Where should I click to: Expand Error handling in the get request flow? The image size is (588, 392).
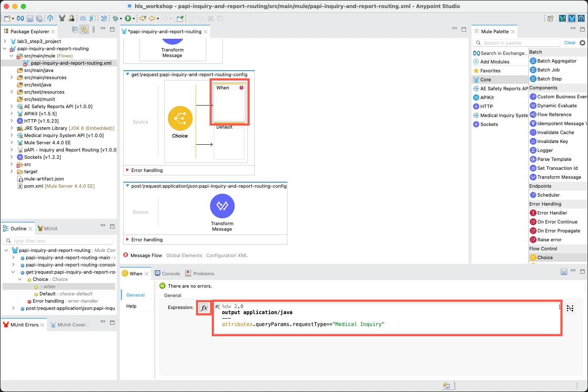pos(128,170)
